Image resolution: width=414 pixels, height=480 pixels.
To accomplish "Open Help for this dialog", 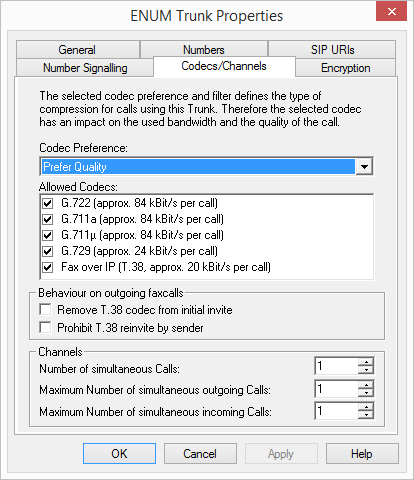I will click(362, 453).
